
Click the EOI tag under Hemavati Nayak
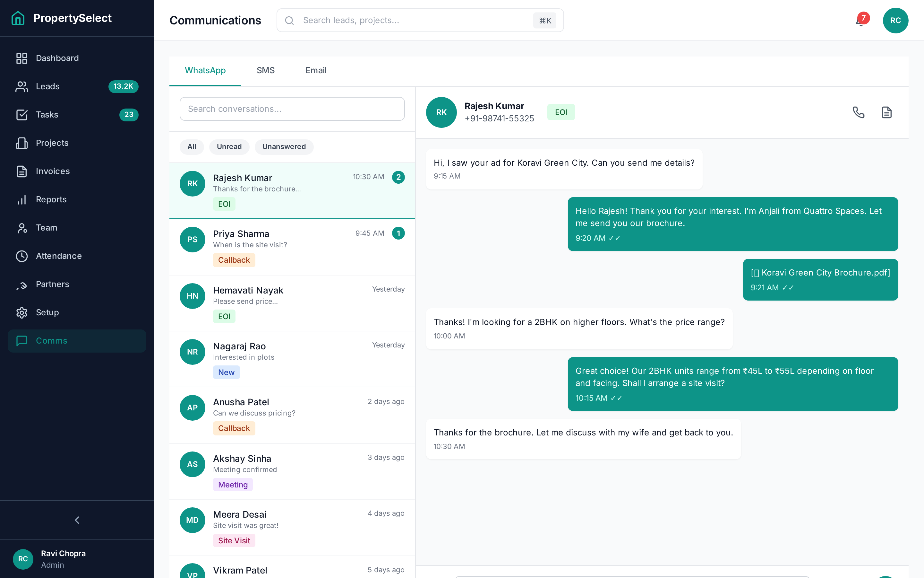click(224, 317)
